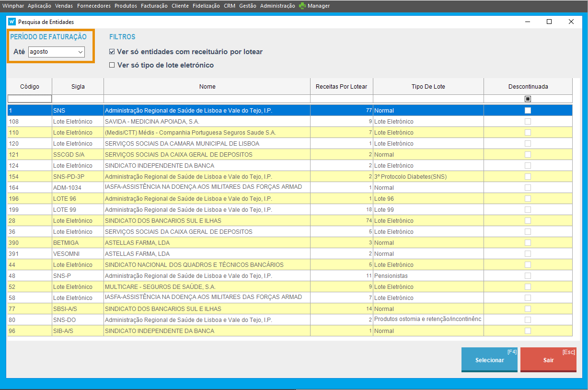Click the Nome filter input field
The width and height of the screenshot is (588, 390).
tap(207, 99)
